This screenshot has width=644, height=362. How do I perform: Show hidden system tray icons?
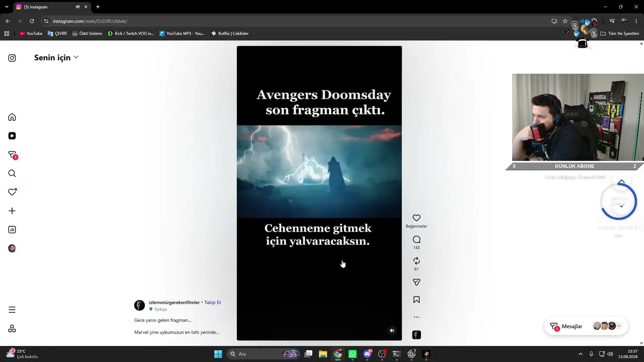point(580,354)
